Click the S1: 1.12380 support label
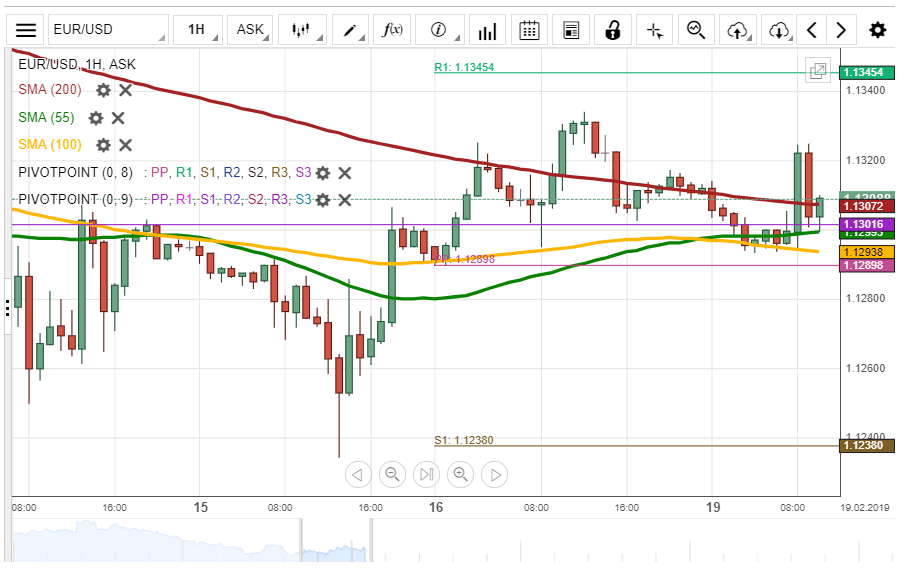 coord(464,441)
